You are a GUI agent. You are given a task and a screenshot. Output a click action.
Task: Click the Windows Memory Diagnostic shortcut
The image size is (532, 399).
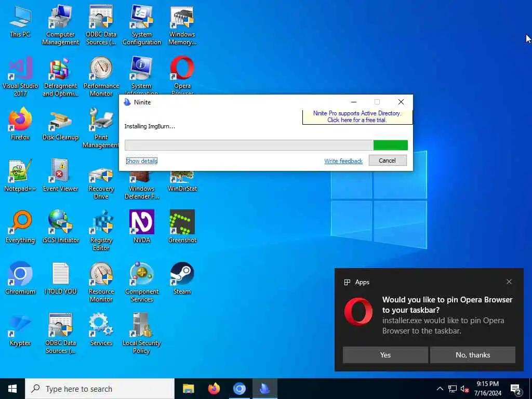(x=182, y=26)
